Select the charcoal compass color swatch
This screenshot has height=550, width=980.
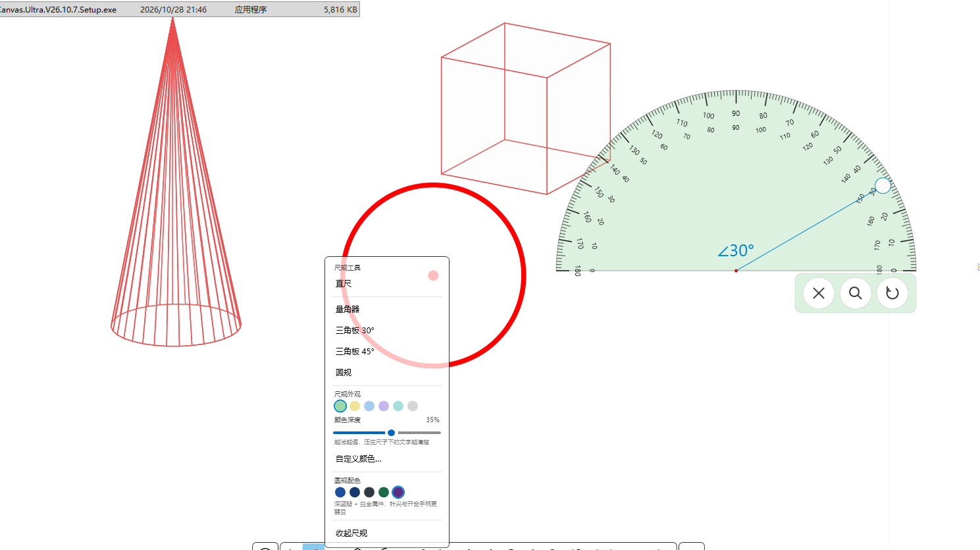369,492
